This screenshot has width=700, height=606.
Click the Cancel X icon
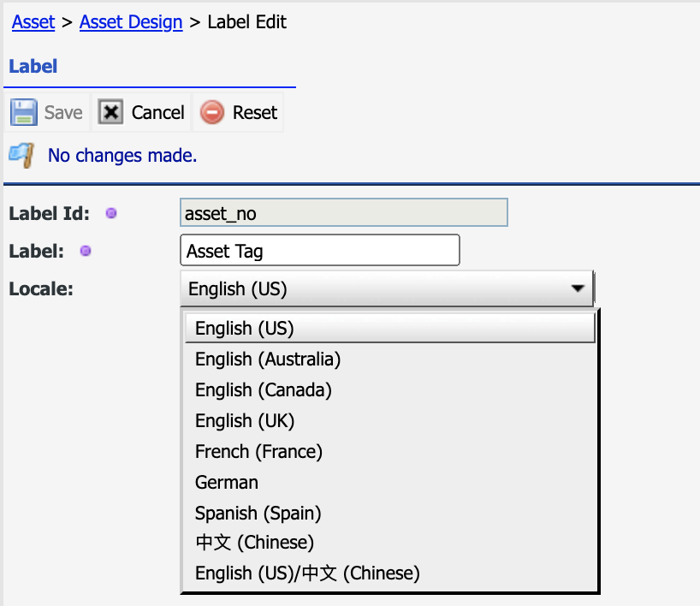[110, 112]
